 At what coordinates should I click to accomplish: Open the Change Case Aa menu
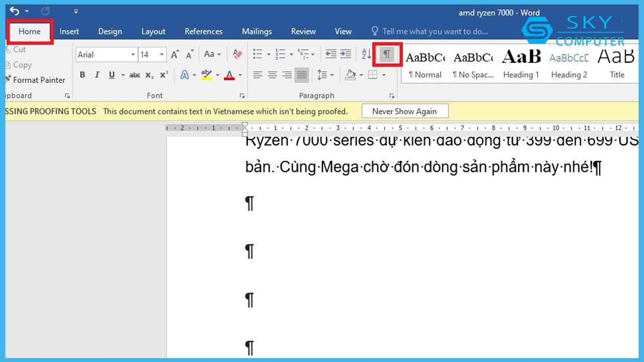212,54
